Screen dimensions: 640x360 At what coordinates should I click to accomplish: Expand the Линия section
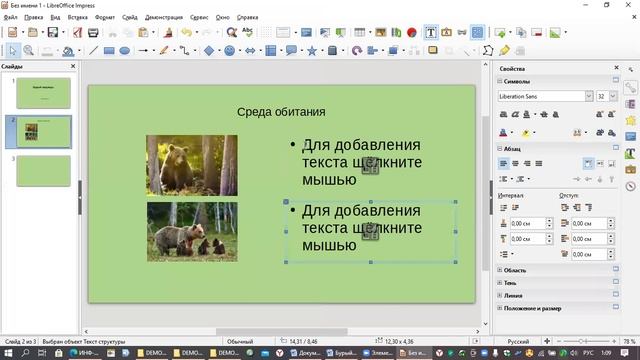click(x=500, y=296)
